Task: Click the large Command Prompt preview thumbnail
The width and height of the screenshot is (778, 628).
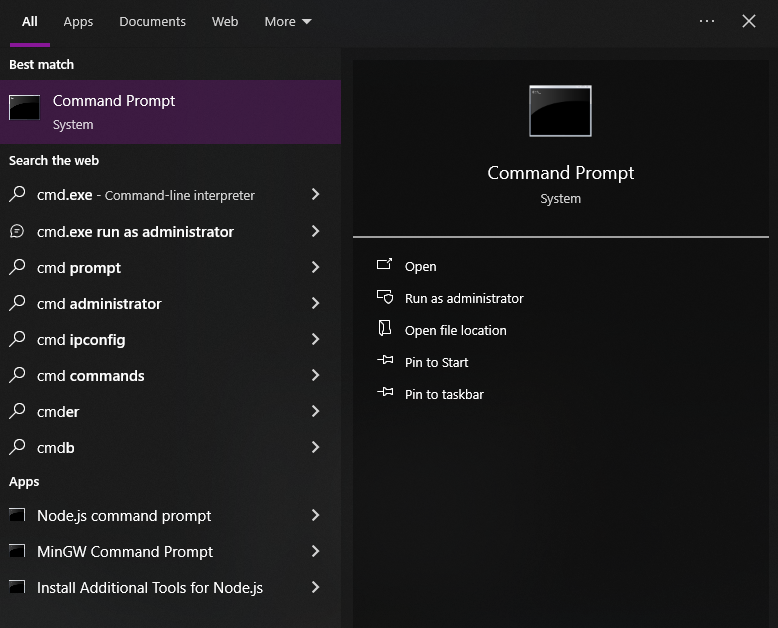Action: pyautogui.click(x=560, y=111)
